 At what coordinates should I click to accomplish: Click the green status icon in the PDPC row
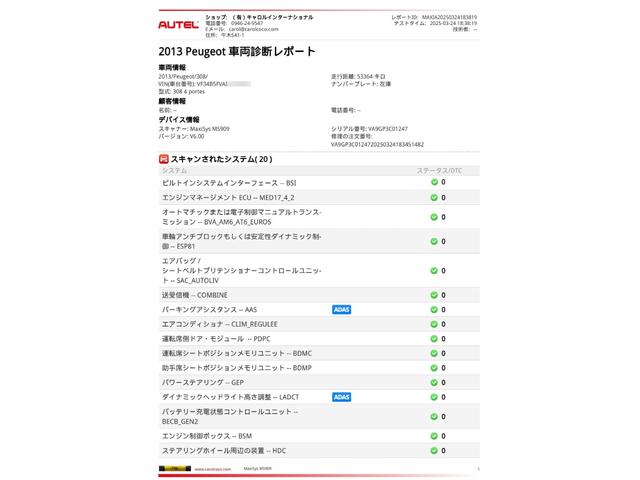434,339
